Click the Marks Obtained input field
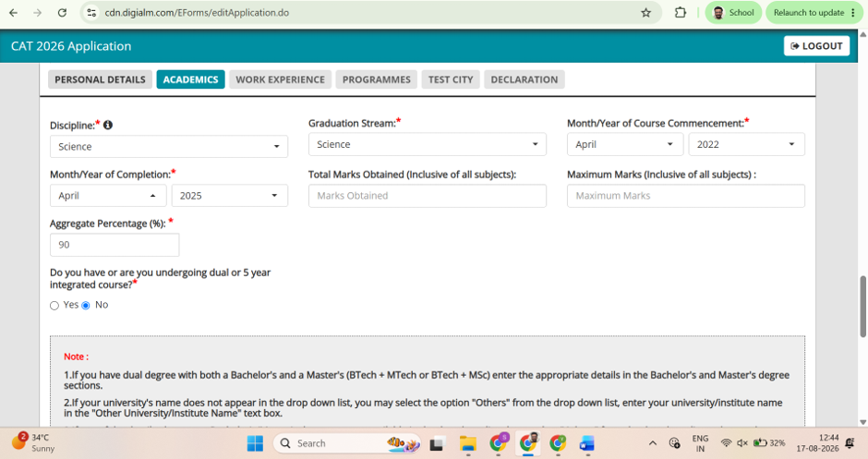The image size is (868, 459). pyautogui.click(x=428, y=196)
